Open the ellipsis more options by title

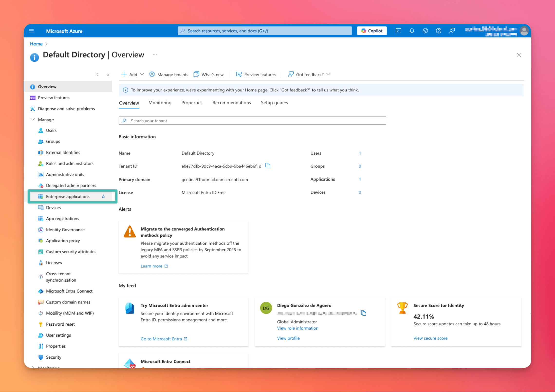[155, 55]
